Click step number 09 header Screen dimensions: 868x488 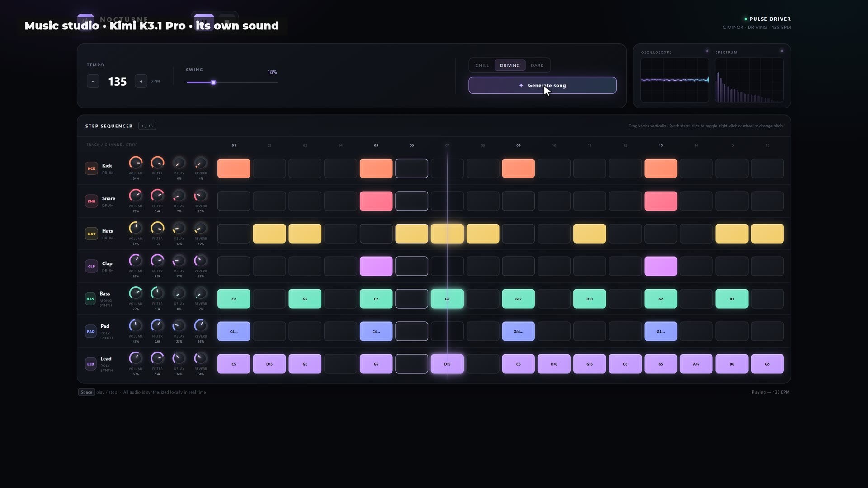point(519,145)
